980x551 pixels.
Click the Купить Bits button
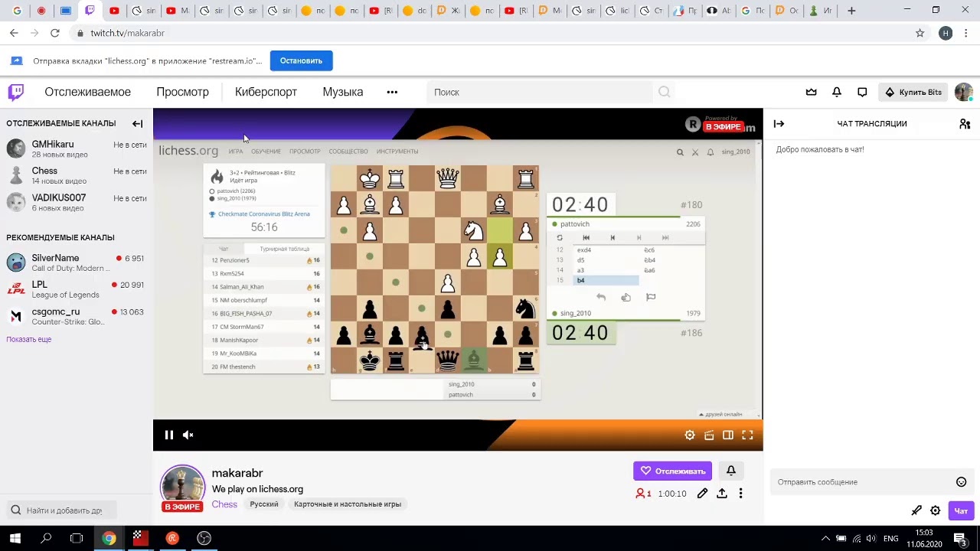pyautogui.click(x=913, y=92)
